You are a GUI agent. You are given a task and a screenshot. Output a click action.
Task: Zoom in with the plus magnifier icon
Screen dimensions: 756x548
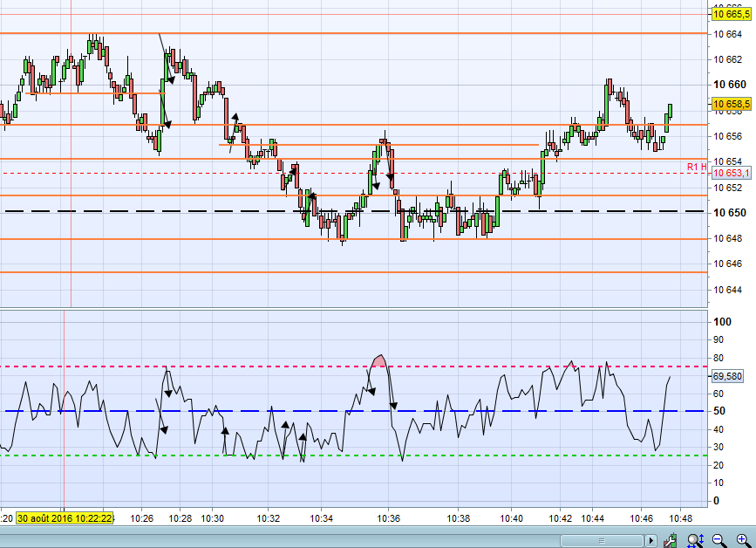click(744, 540)
